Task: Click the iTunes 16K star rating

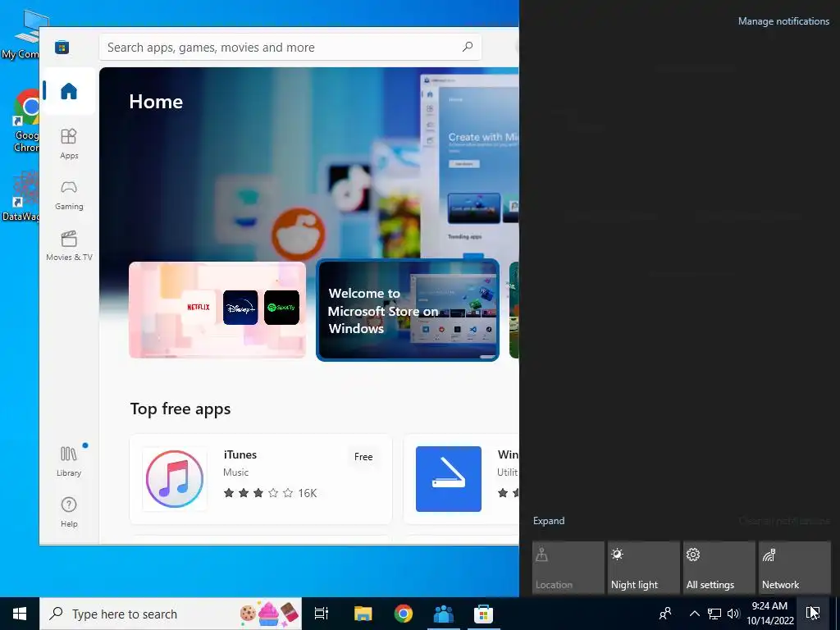Action: (270, 493)
